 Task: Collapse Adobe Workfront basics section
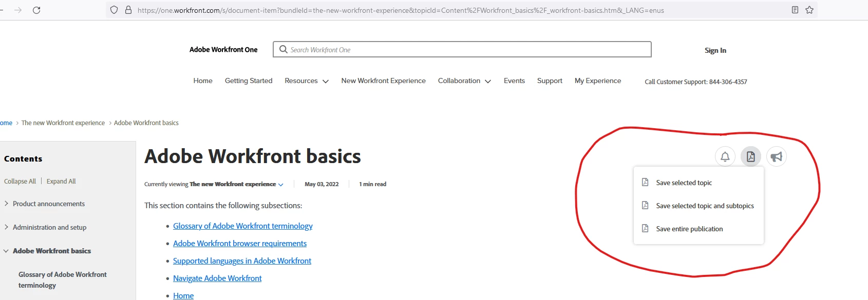click(x=6, y=251)
